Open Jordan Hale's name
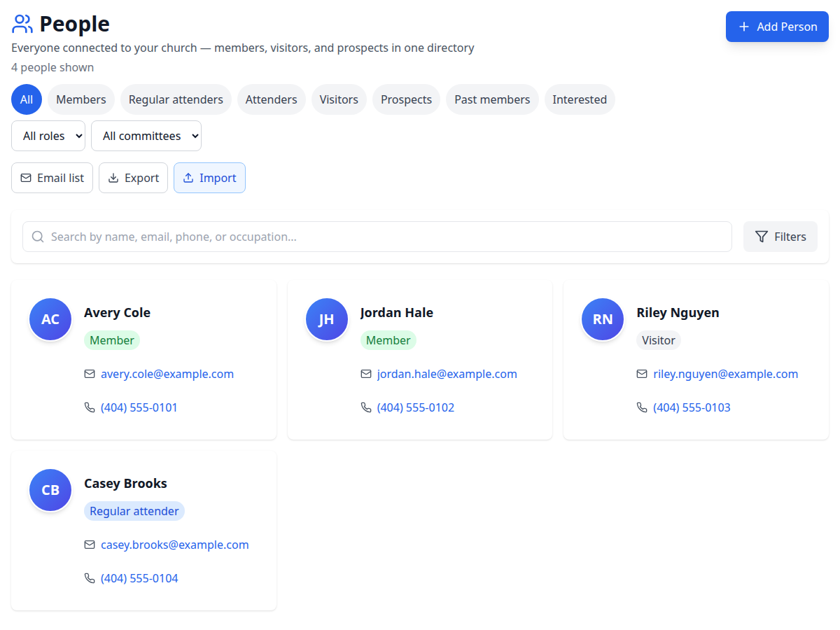This screenshot has height=630, width=840. [x=397, y=312]
